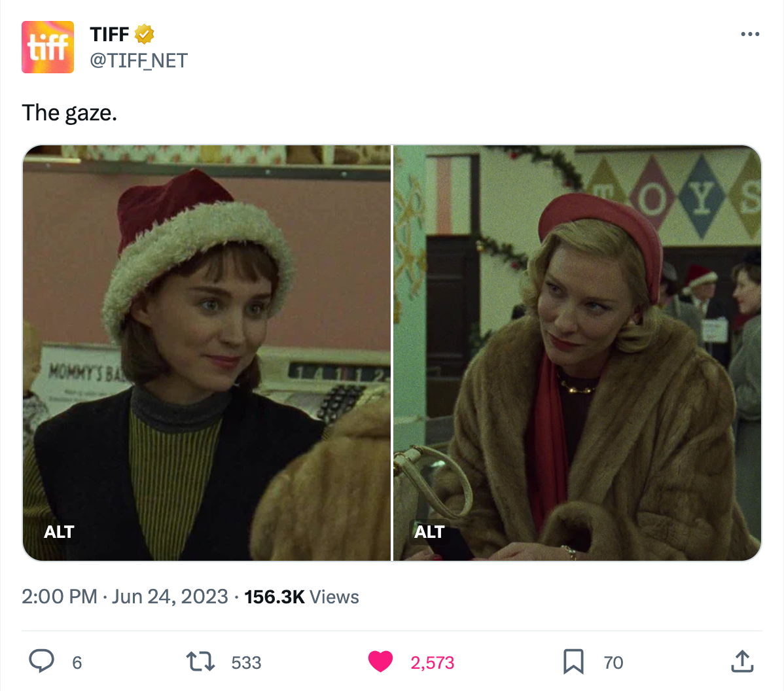The width and height of the screenshot is (784, 691).
Task: Open the @TIFF_NET handle link
Action: point(139,60)
